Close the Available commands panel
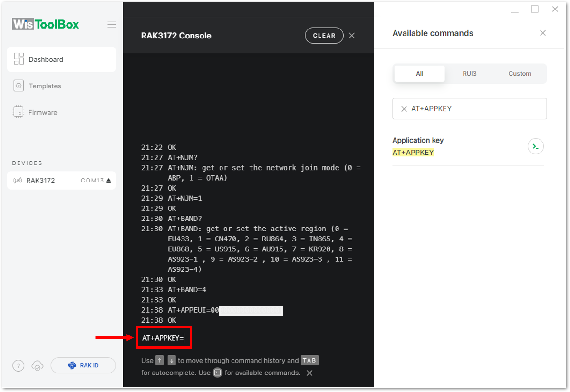The width and height of the screenshot is (570, 392). pyautogui.click(x=543, y=33)
